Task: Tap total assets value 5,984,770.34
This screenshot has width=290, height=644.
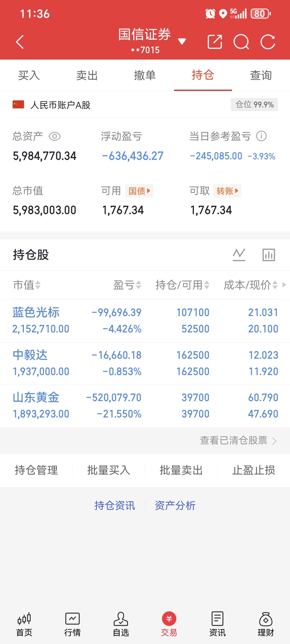Action: [x=45, y=156]
